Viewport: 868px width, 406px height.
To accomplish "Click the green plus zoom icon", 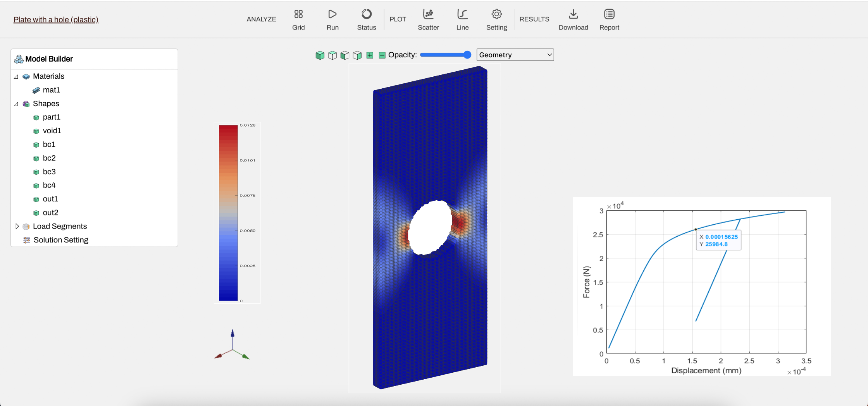I will [x=370, y=55].
